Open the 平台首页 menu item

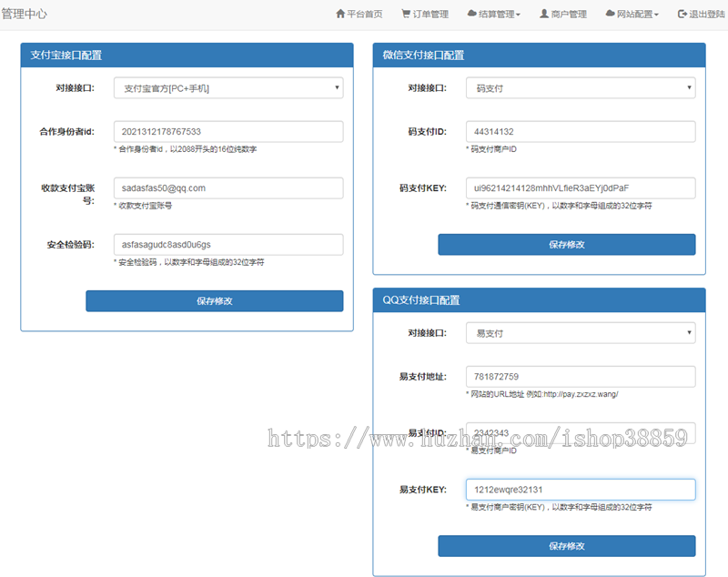click(x=359, y=15)
